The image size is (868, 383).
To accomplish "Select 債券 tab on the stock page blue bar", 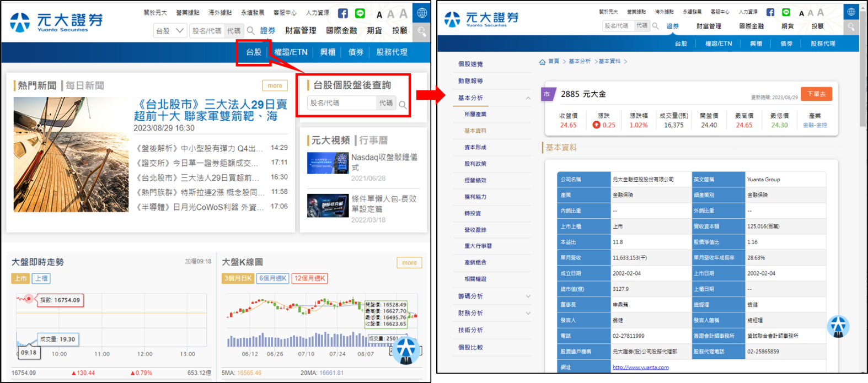I will [786, 44].
